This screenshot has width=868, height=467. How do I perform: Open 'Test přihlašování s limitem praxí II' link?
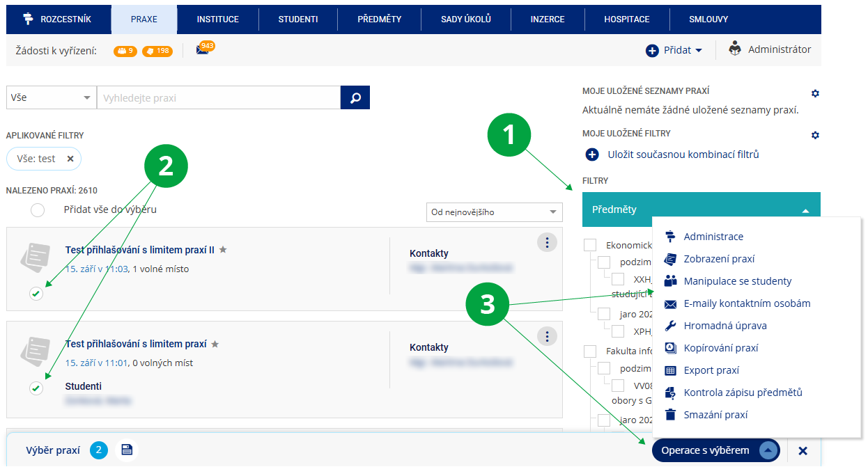pyautogui.click(x=139, y=250)
